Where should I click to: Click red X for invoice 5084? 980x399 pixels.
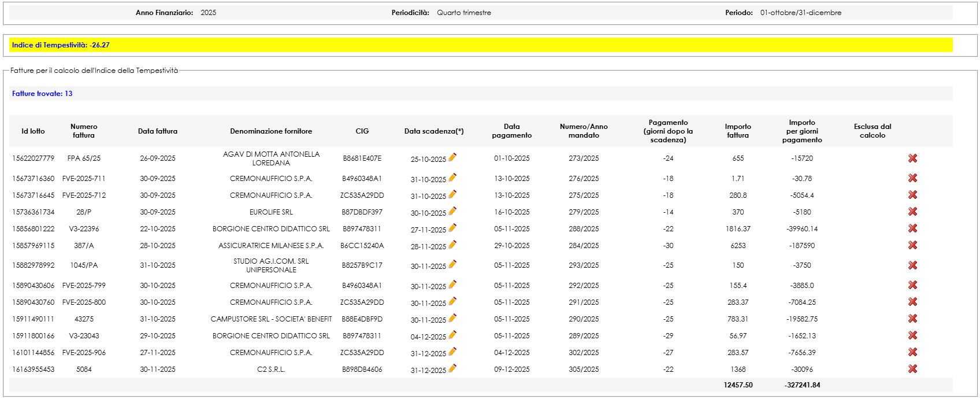pos(912,369)
